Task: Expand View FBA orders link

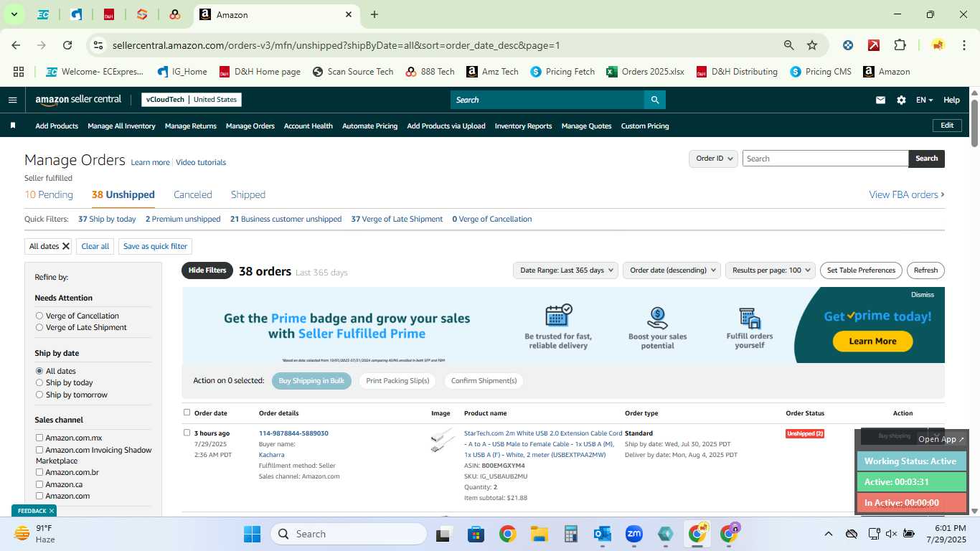Action: click(907, 194)
